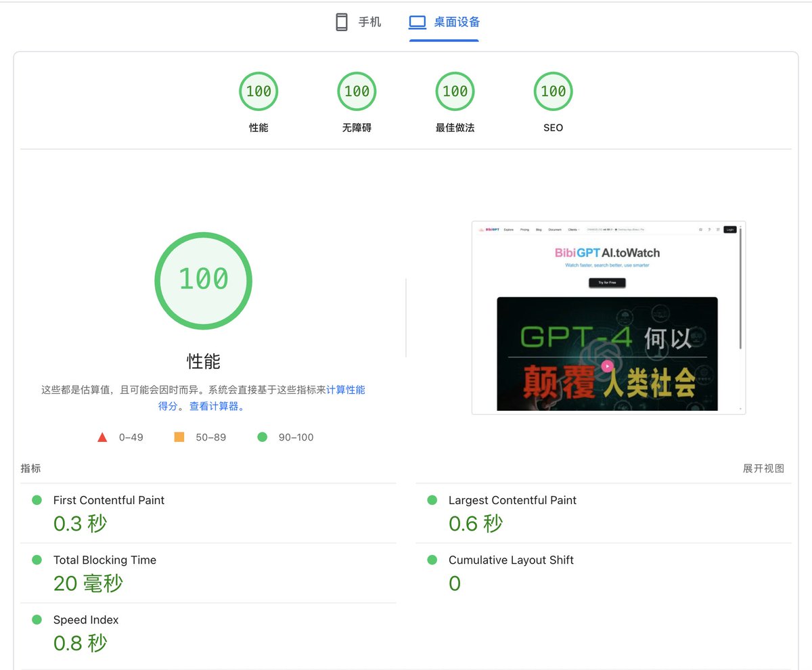Click the 性能 label under first gauge
Screen dimensions: 812x670
pyautogui.click(x=258, y=127)
